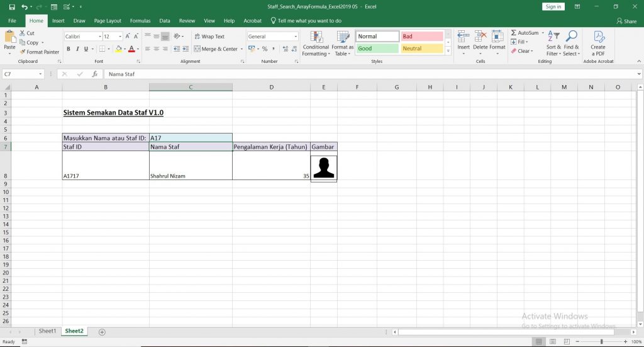Switch to Page Layout view
Image resolution: width=644 pixels, height=347 pixels.
pos(553,342)
